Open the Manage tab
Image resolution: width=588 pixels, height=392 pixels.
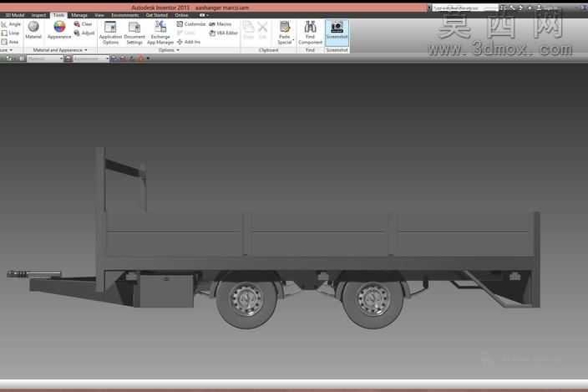point(79,15)
